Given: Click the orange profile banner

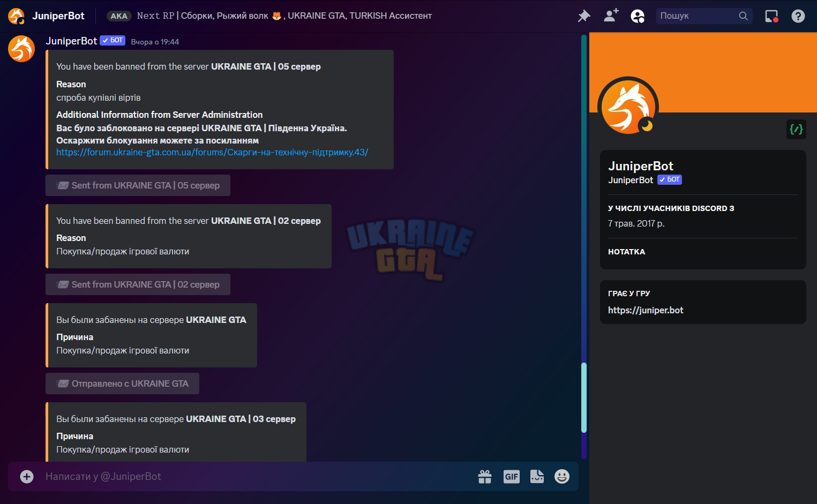Looking at the screenshot, I should coord(703,72).
